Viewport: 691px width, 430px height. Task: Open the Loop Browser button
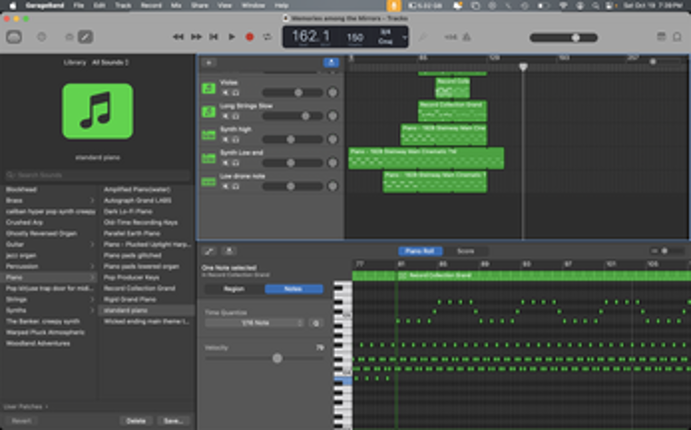[x=661, y=37]
